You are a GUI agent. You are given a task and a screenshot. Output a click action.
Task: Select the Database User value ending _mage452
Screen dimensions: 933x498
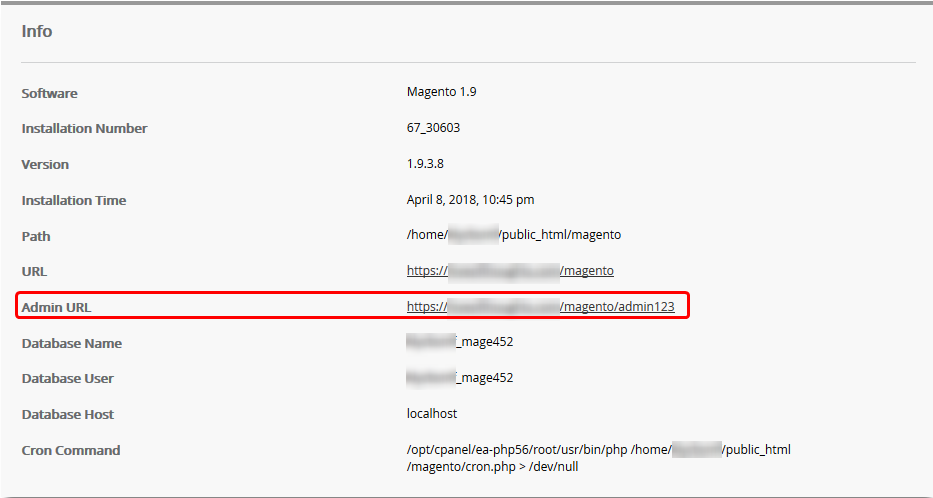459,378
